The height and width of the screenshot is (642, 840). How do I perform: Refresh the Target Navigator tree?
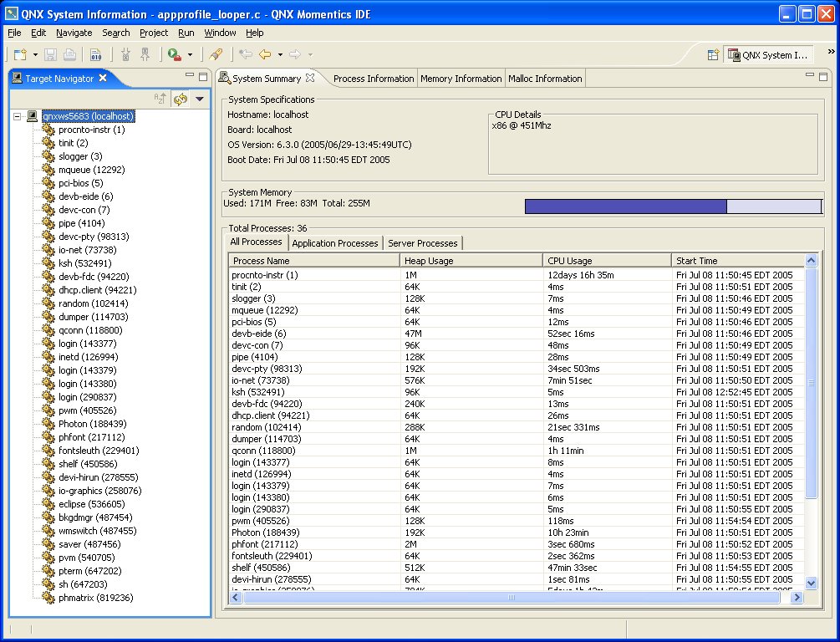click(180, 99)
